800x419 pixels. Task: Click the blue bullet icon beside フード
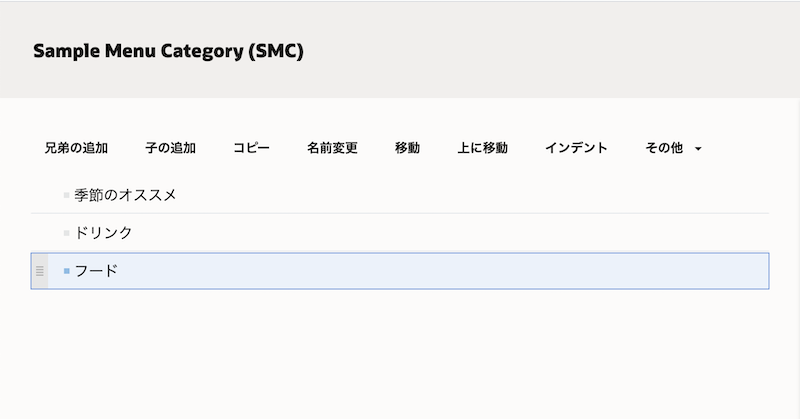pyautogui.click(x=66, y=271)
